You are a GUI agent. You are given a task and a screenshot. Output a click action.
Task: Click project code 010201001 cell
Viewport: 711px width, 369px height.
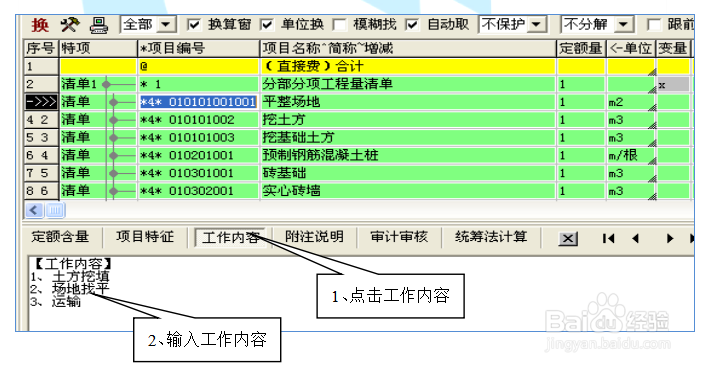pyautogui.click(x=198, y=155)
